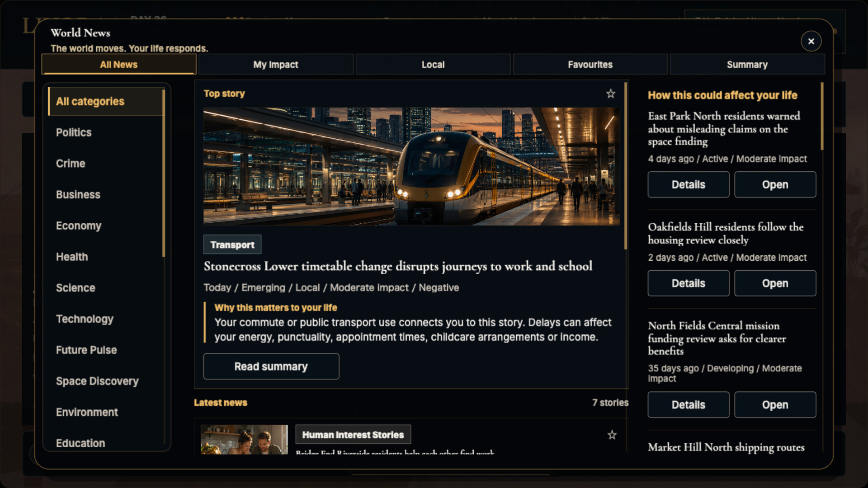
Task: Open the East Park North space finding story
Action: [x=775, y=184]
